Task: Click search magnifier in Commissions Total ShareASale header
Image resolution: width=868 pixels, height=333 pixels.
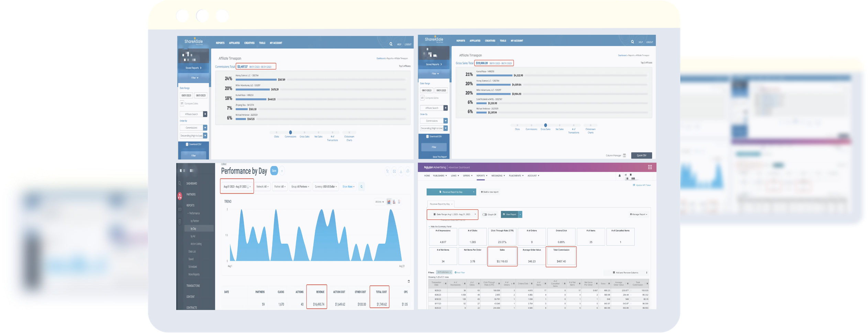Action: (391, 44)
